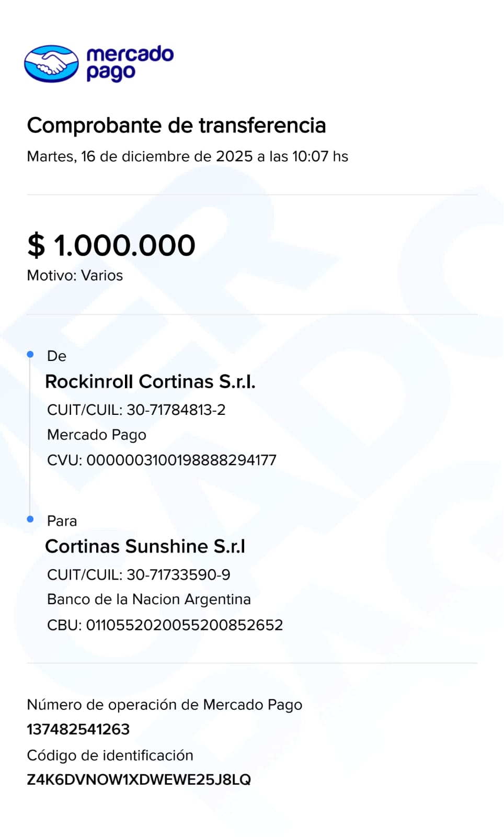
Task: Click the transfer date and time line
Action: coord(187,156)
